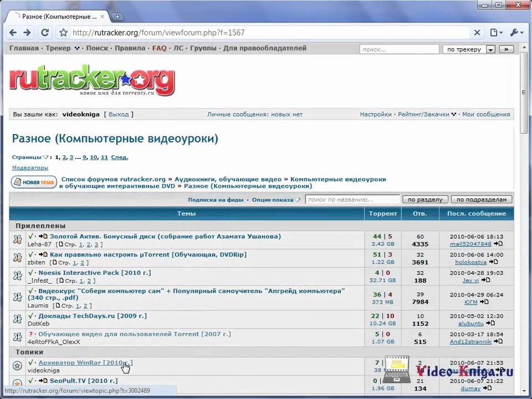Stop loading with the X in address bar
Image resolution: width=532 pixels, height=399 pixels.
click(x=477, y=33)
